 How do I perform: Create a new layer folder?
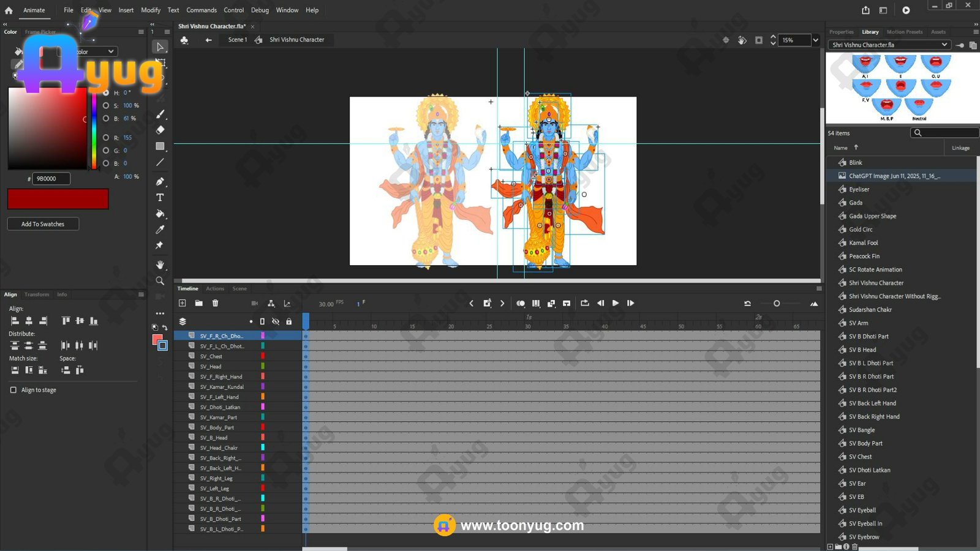[198, 303]
